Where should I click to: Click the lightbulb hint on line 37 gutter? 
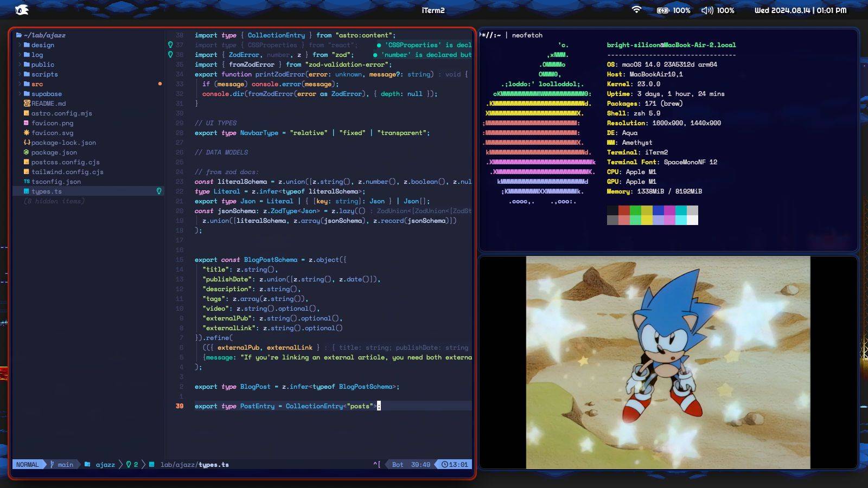170,45
